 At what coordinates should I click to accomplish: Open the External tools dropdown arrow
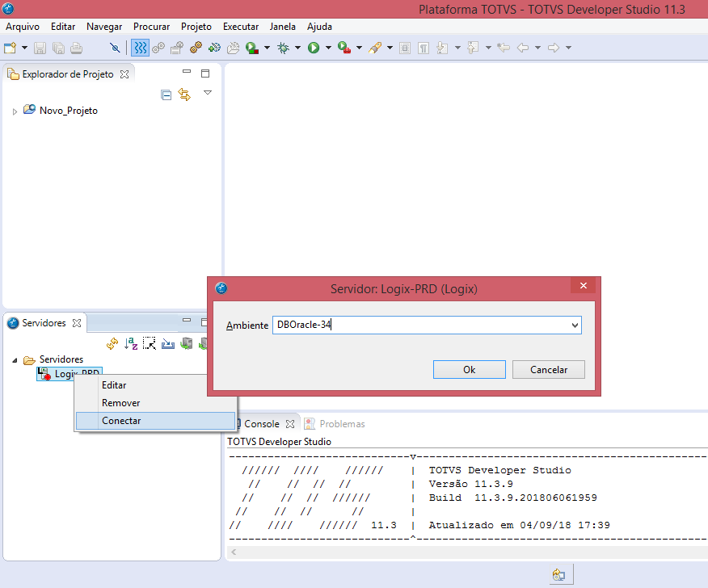[x=359, y=48]
